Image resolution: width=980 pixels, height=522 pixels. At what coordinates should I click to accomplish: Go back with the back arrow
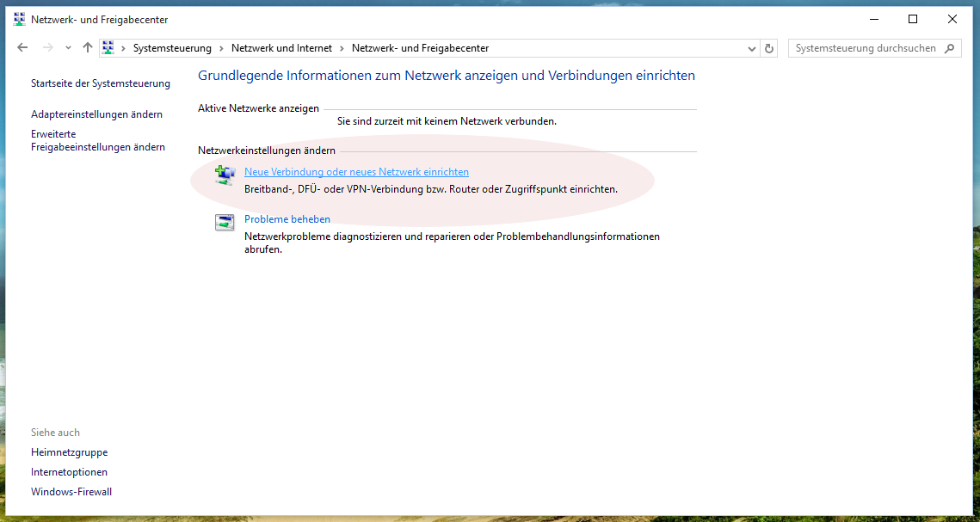tap(22, 48)
